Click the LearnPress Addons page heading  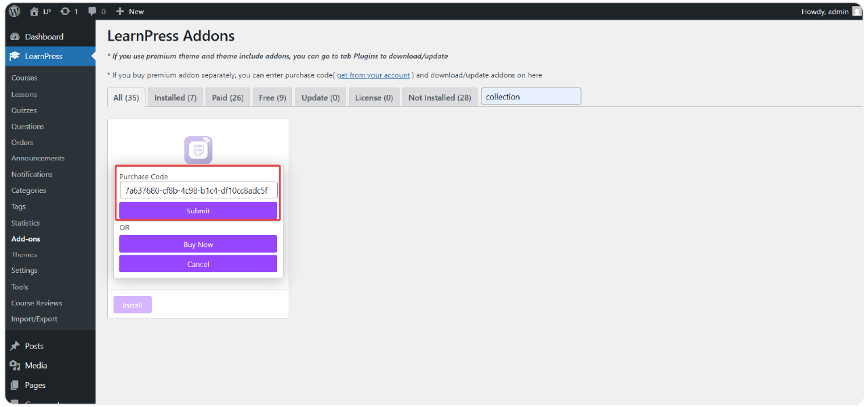(x=171, y=36)
